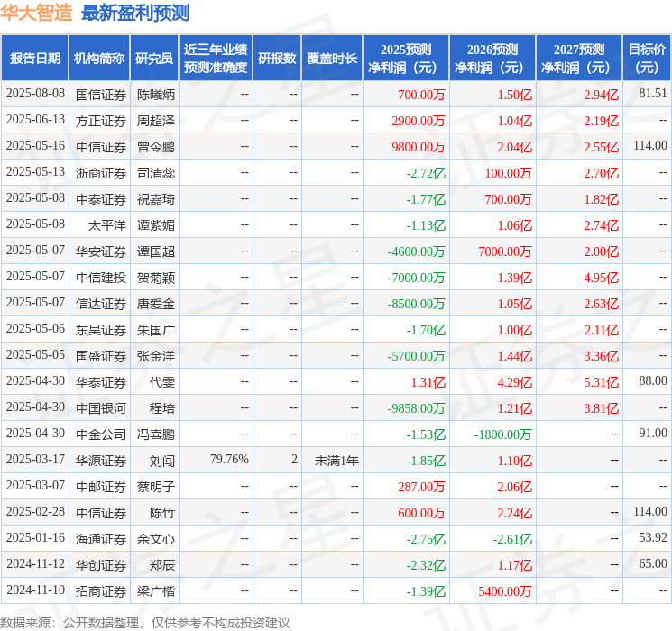Click the 4.95亿 forecast value
Image resolution: width=672 pixels, height=631 pixels.
(602, 278)
